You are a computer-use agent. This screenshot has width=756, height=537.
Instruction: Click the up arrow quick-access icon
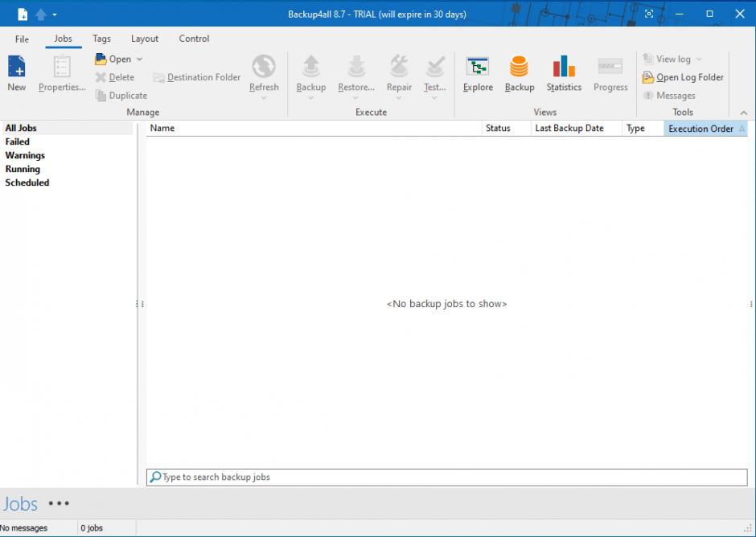click(x=40, y=14)
